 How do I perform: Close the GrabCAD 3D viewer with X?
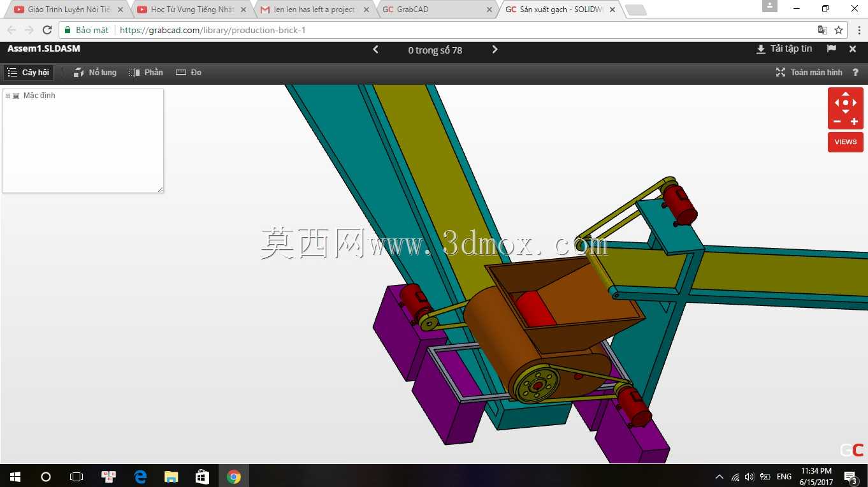tap(853, 49)
